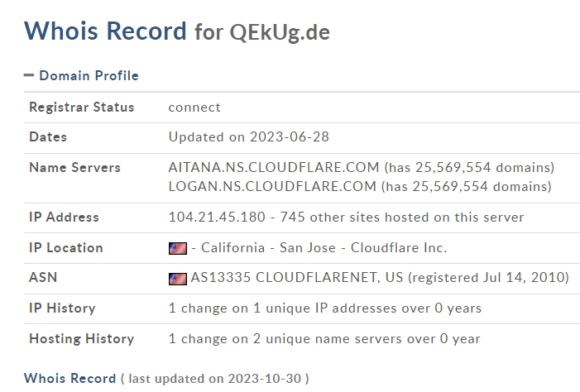Screen dimensions: 580x392
Task: Click the minus icon beside Domain Profile
Action: point(29,75)
